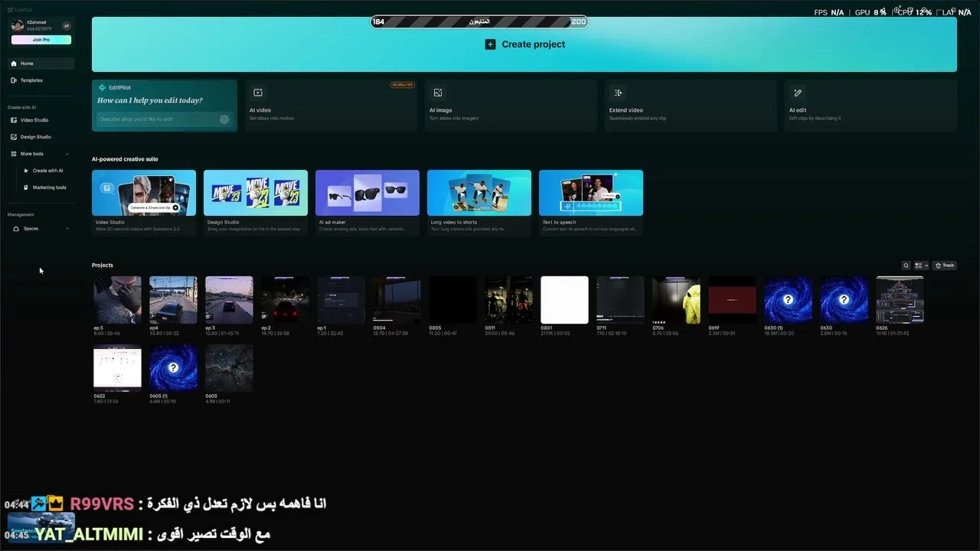Open the AI ad maker card thumbnail
This screenshot has height=551, width=980.
(x=367, y=193)
